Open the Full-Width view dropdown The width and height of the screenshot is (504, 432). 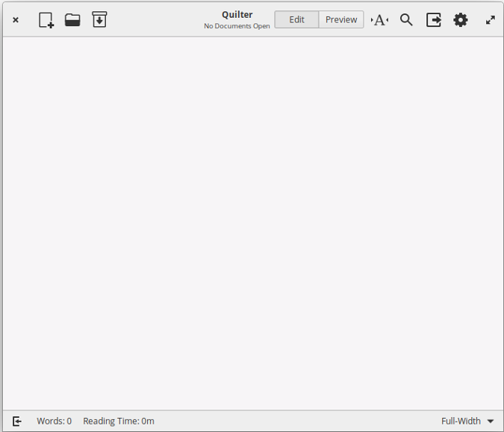pyautogui.click(x=461, y=421)
